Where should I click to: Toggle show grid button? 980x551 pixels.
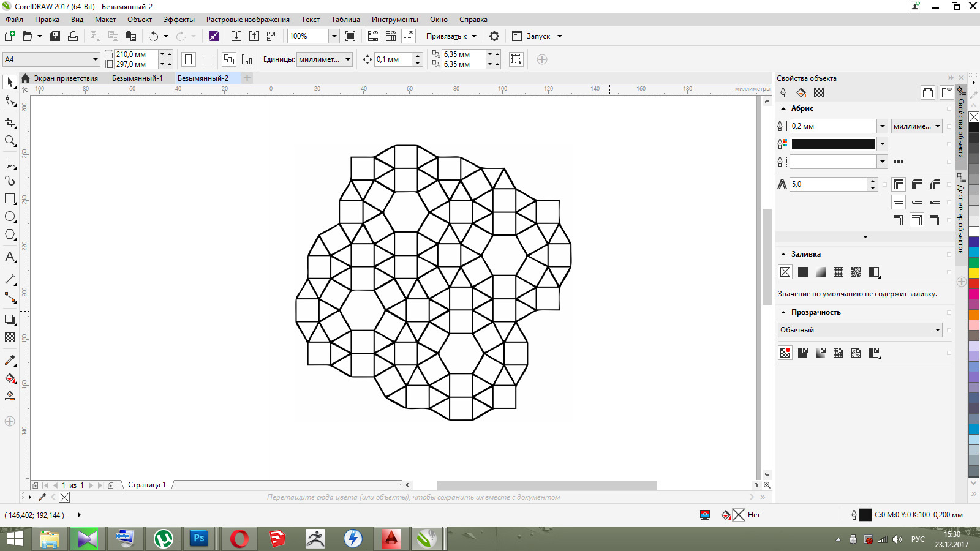click(x=391, y=36)
